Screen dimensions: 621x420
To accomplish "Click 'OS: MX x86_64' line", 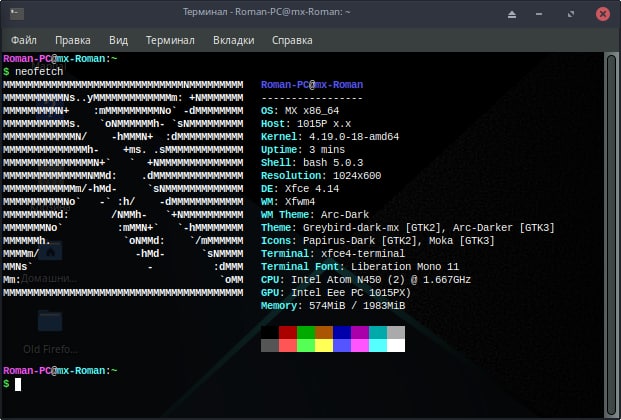I will click(x=300, y=111).
